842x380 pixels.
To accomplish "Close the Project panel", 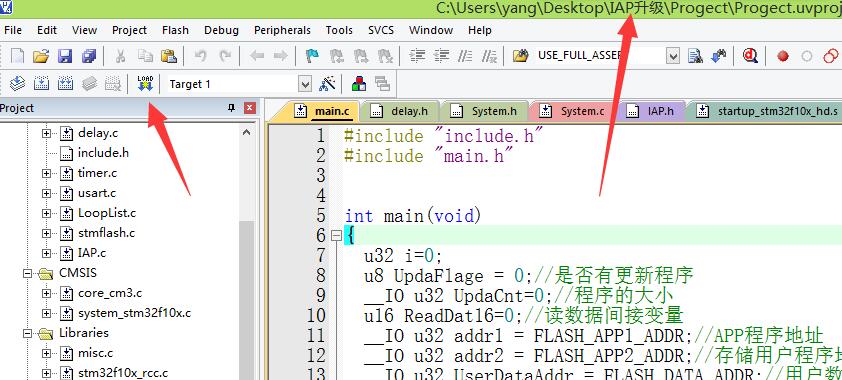I will [x=250, y=108].
